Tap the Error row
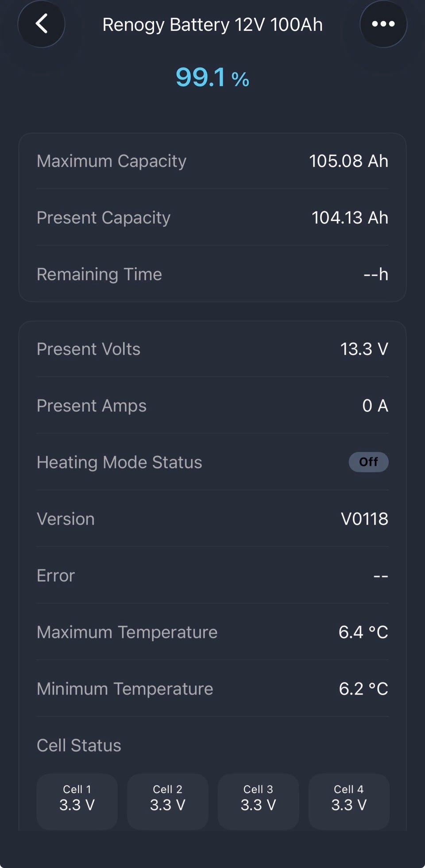Screen dimensions: 425x868 pos(212,576)
